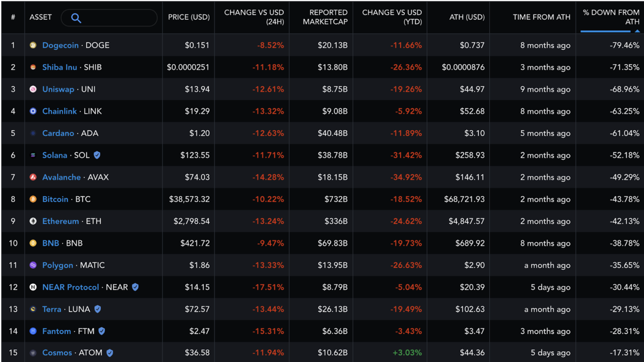The width and height of the screenshot is (644, 362).
Task: Click Solana's verified badge icon
Action: tap(97, 155)
